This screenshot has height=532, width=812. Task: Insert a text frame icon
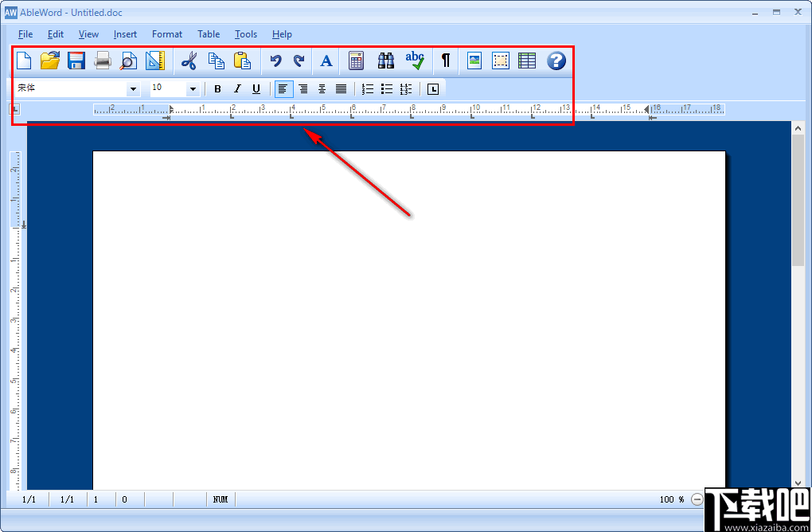coord(500,61)
